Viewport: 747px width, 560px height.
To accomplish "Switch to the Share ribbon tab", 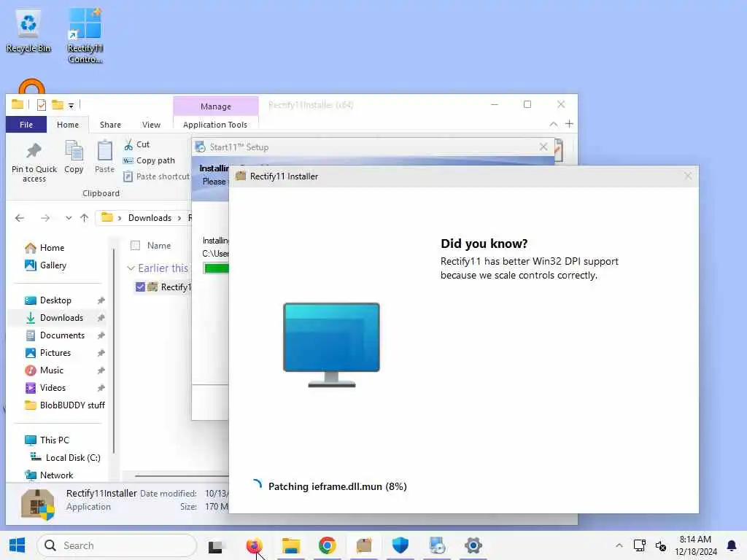I will (x=110, y=125).
